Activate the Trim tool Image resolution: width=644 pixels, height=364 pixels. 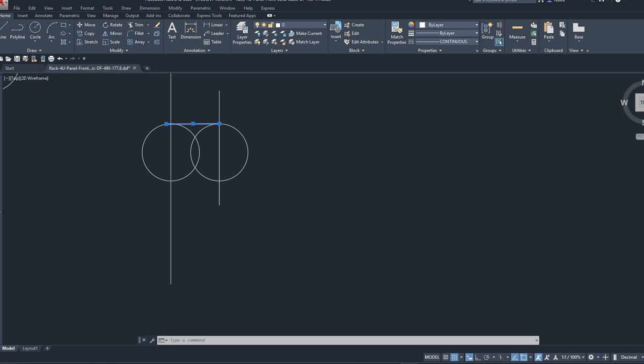135,25
